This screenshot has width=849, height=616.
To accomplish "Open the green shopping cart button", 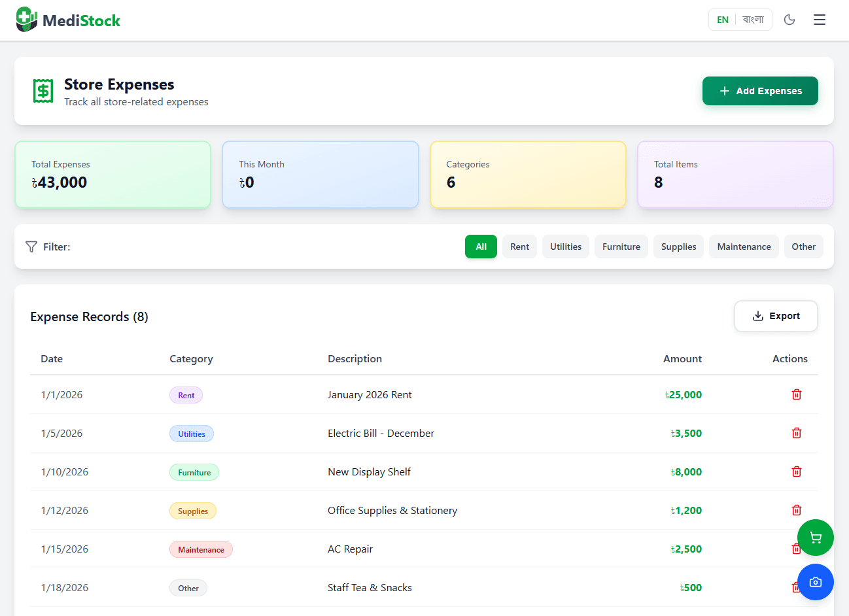I will [815, 538].
